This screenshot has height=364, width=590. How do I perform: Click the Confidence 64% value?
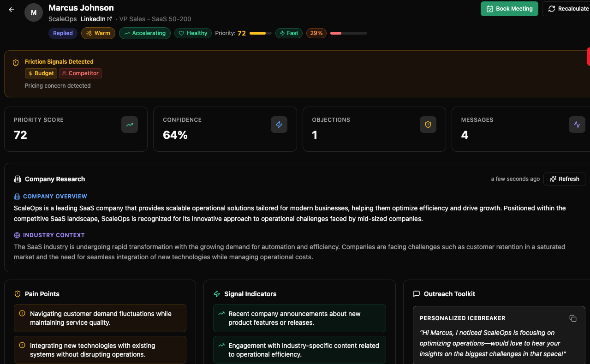point(175,135)
